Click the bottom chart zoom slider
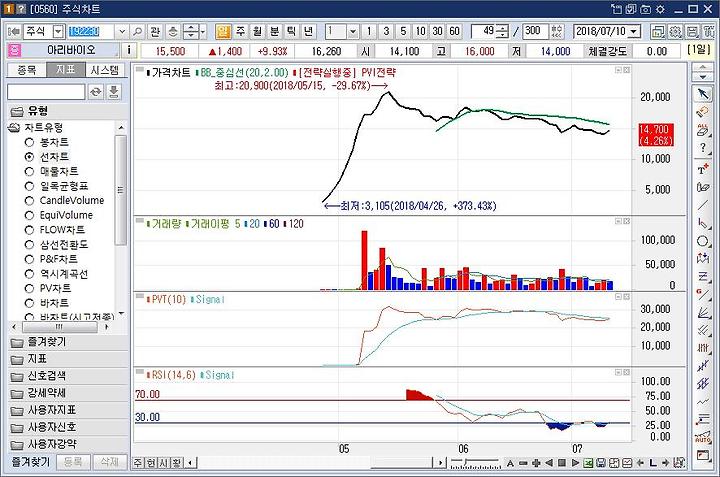The width and height of the screenshot is (720, 477). [x=475, y=463]
